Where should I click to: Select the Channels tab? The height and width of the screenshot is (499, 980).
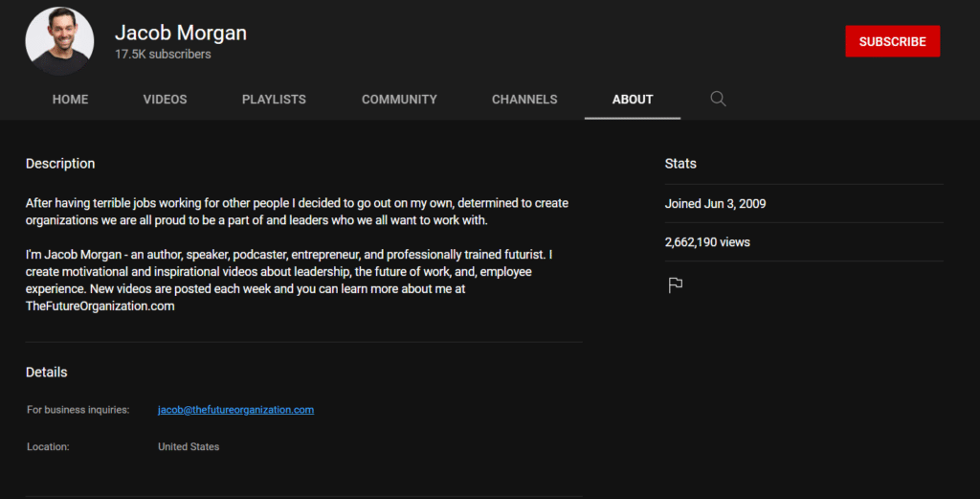point(524,100)
